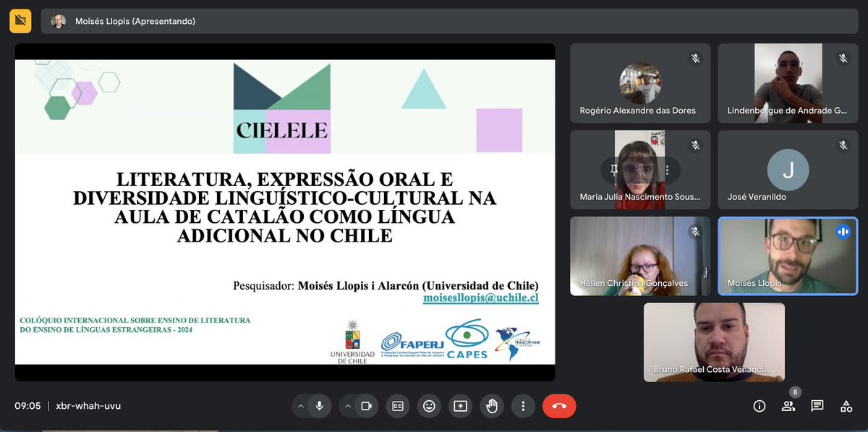Click speaking indicator on Moisés Llopis tile
The width and height of the screenshot is (868, 432).
(x=843, y=232)
